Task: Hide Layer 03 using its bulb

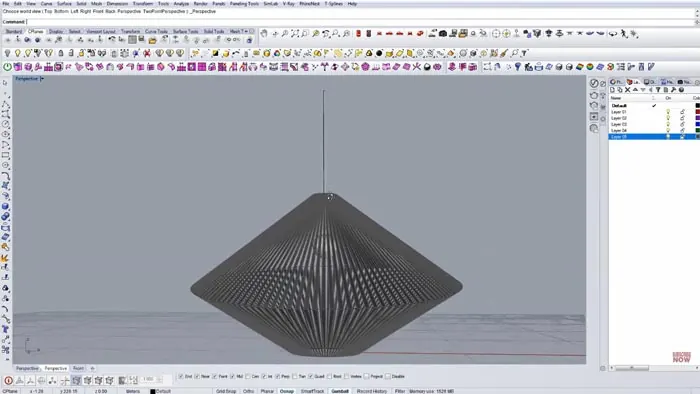Action: (x=668, y=124)
